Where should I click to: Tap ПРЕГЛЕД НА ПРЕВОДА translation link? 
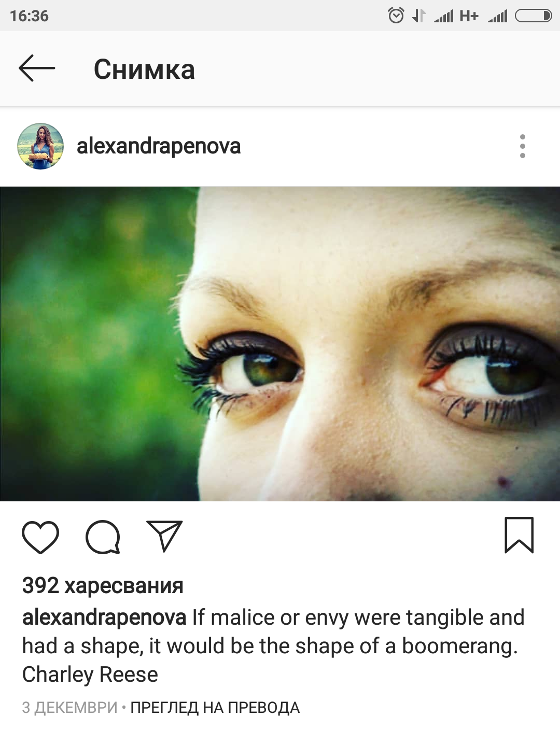click(x=215, y=708)
